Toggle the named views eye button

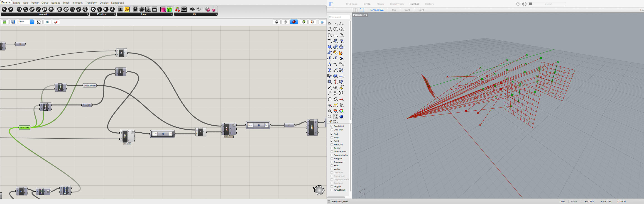pos(47,22)
